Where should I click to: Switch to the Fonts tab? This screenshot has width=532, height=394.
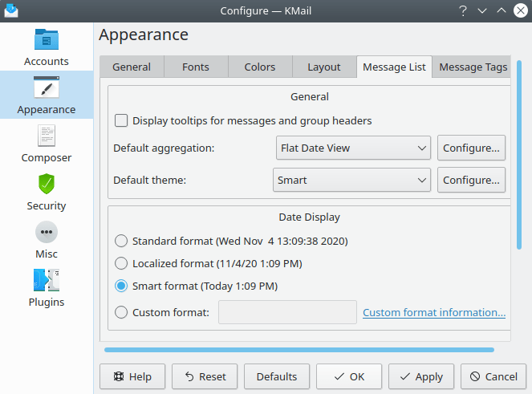[196, 67]
